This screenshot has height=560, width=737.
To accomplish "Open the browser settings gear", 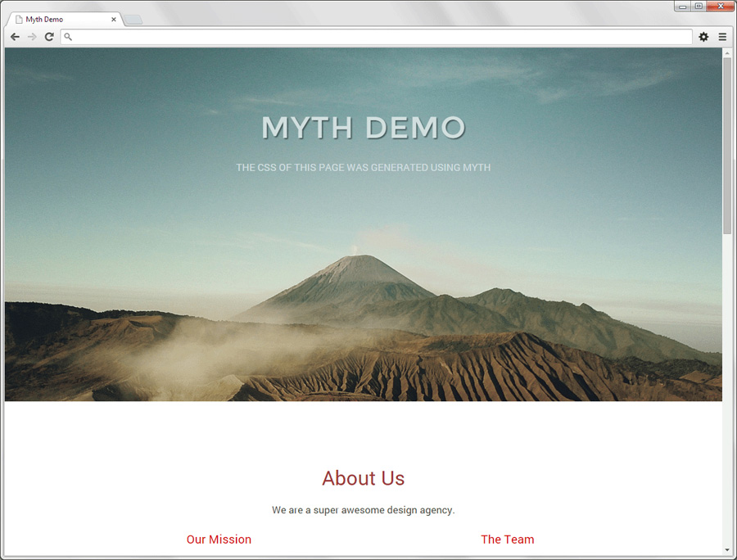I will pyautogui.click(x=703, y=37).
